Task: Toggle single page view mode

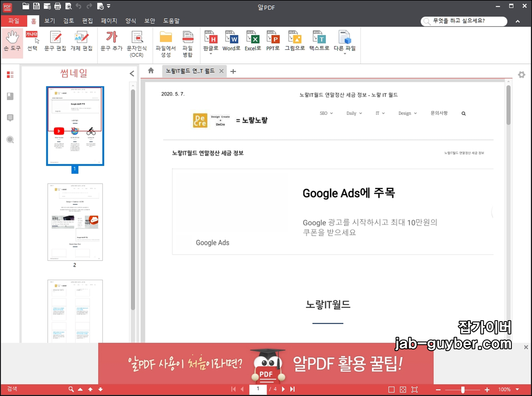Action: pos(391,389)
